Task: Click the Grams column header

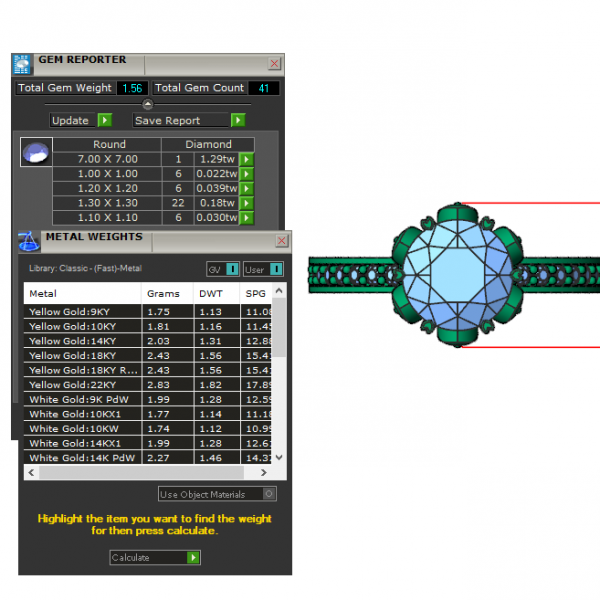Action: [x=163, y=294]
